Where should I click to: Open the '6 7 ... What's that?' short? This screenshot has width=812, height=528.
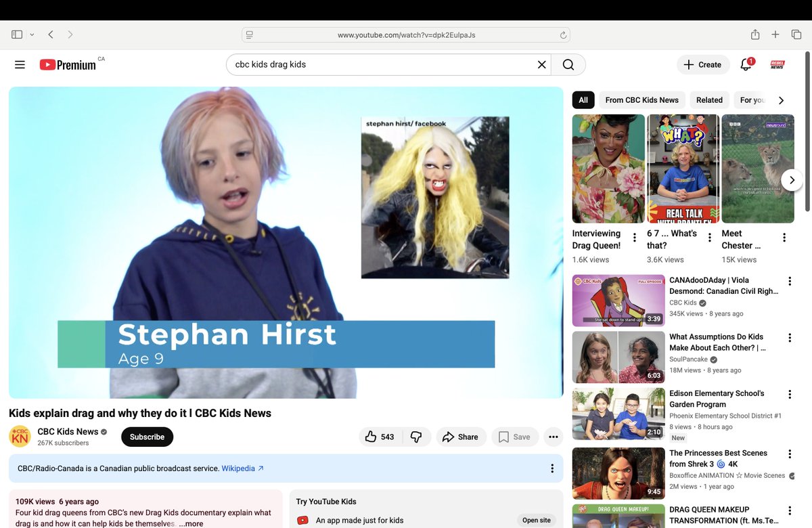(683, 169)
